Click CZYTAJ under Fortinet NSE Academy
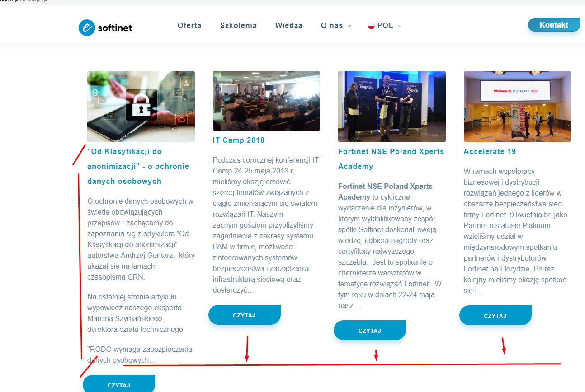This screenshot has height=392, width=585. 370,331
